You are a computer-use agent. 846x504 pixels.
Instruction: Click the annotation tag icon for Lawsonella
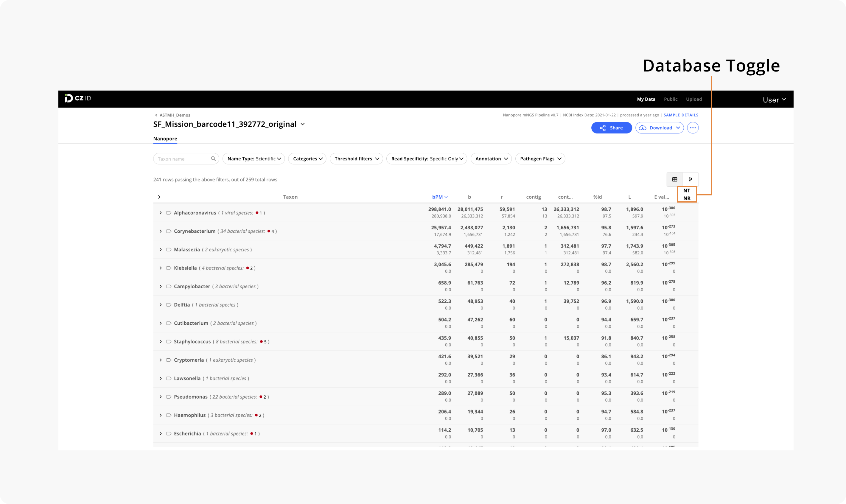pos(168,378)
